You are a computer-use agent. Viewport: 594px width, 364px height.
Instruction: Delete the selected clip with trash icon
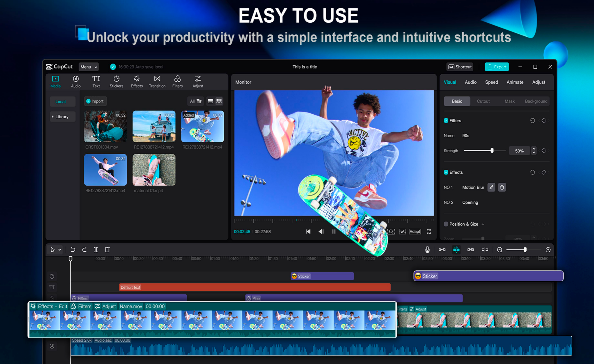click(x=107, y=250)
